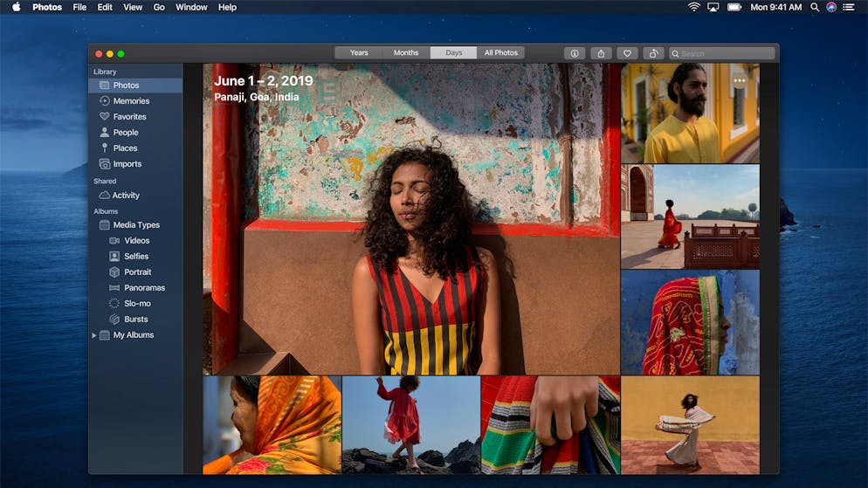Image resolution: width=868 pixels, height=488 pixels.
Task: Click the Search field in the toolbar
Action: tap(722, 53)
